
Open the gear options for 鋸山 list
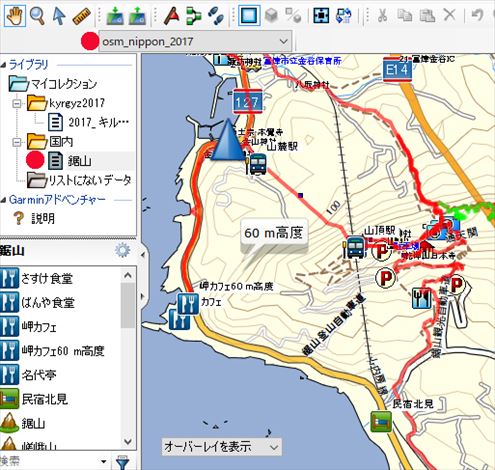[x=122, y=250]
